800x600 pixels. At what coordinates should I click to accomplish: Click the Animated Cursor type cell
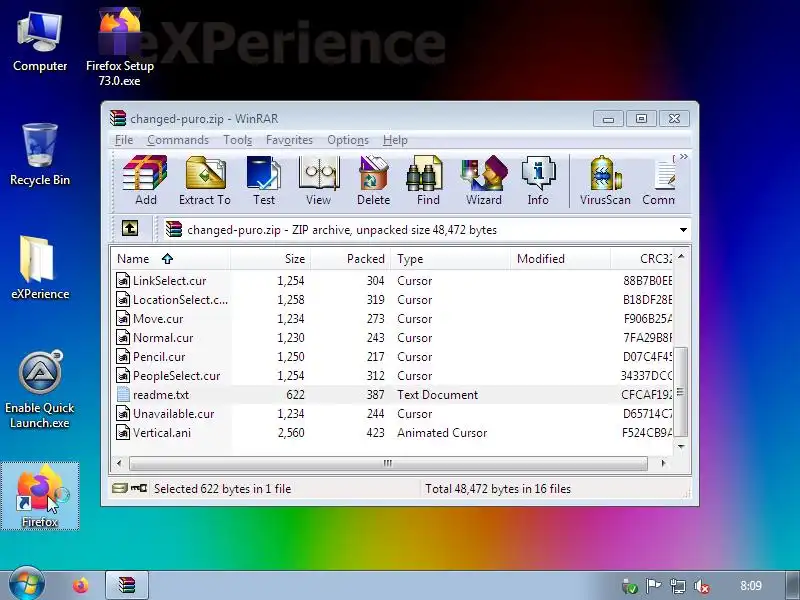coord(442,433)
